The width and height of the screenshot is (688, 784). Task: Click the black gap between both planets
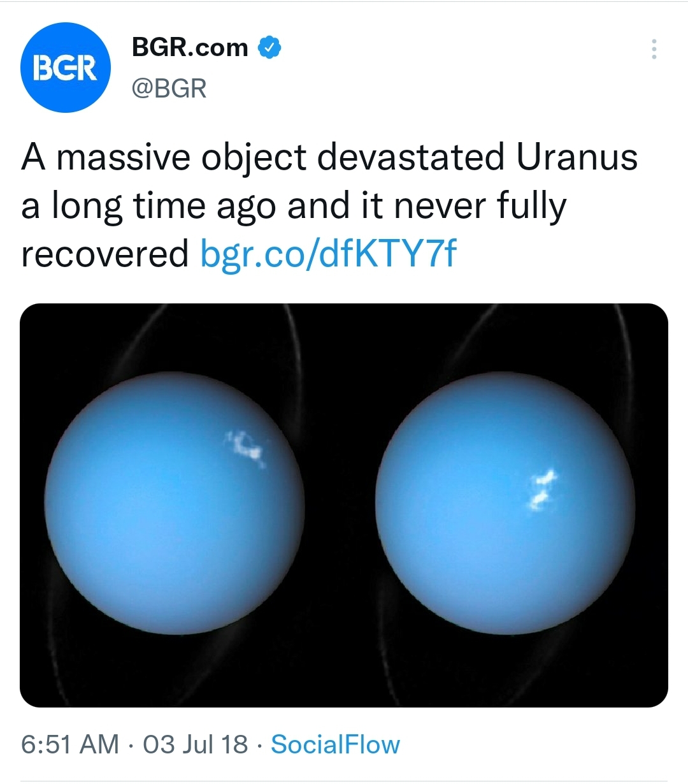(340, 504)
